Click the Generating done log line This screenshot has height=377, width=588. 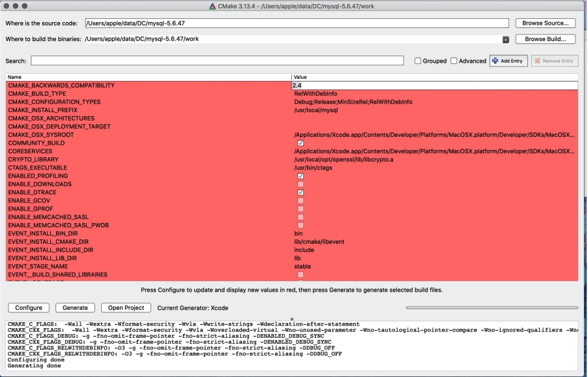pos(34,366)
